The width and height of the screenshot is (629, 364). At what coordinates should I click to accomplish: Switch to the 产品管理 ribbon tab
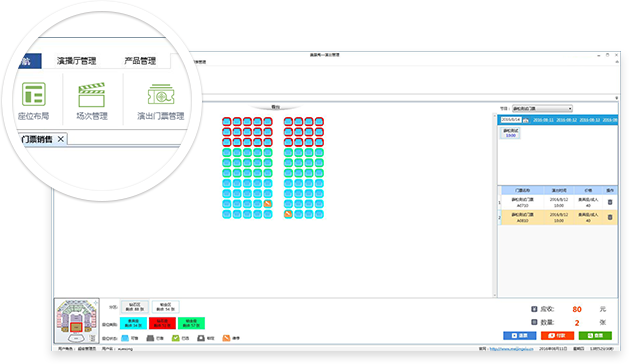click(x=140, y=61)
